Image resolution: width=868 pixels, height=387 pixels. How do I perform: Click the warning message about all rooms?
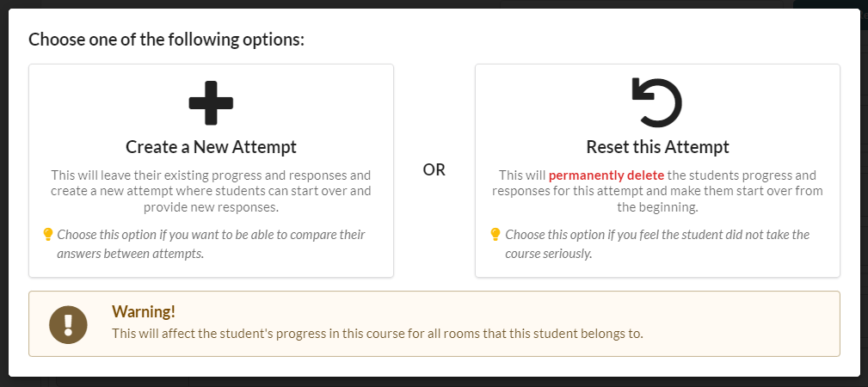(x=378, y=334)
